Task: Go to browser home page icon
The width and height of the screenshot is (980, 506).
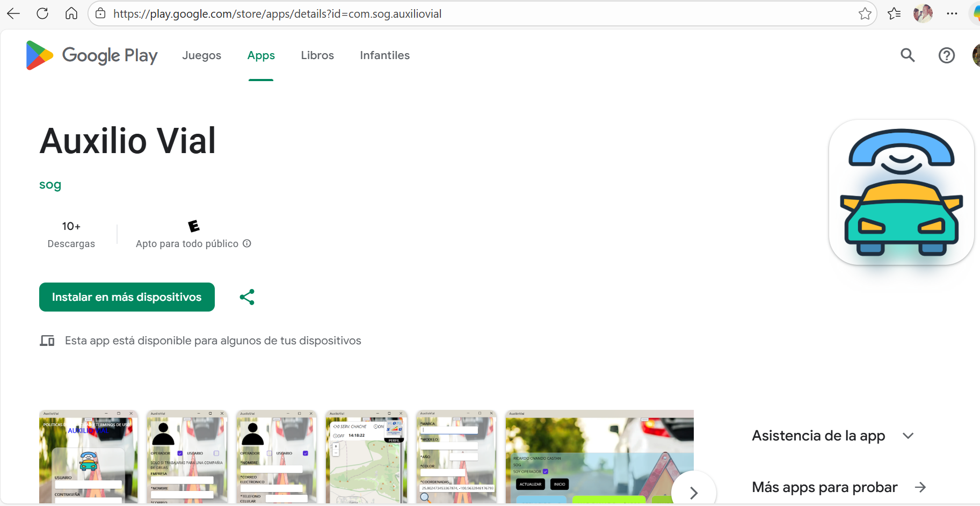Action: (71, 13)
